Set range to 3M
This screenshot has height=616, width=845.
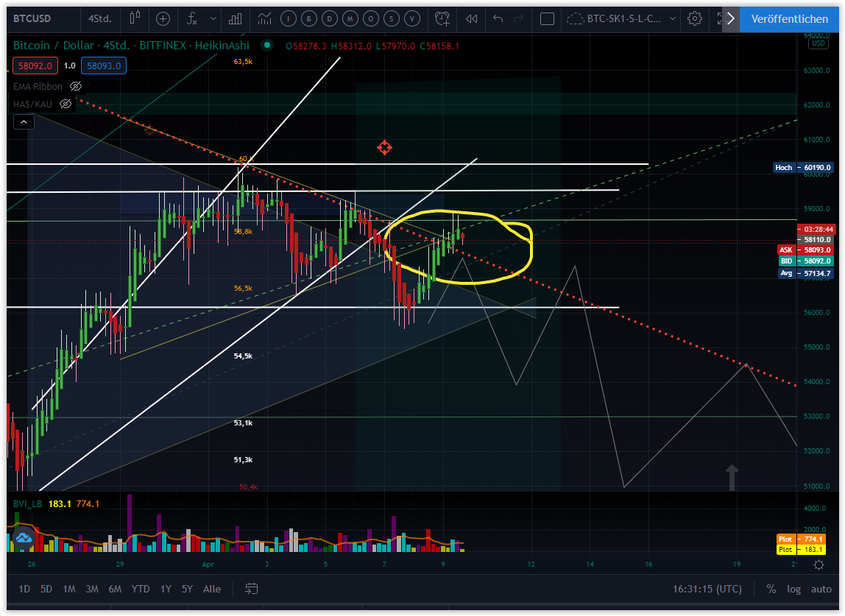point(91,589)
